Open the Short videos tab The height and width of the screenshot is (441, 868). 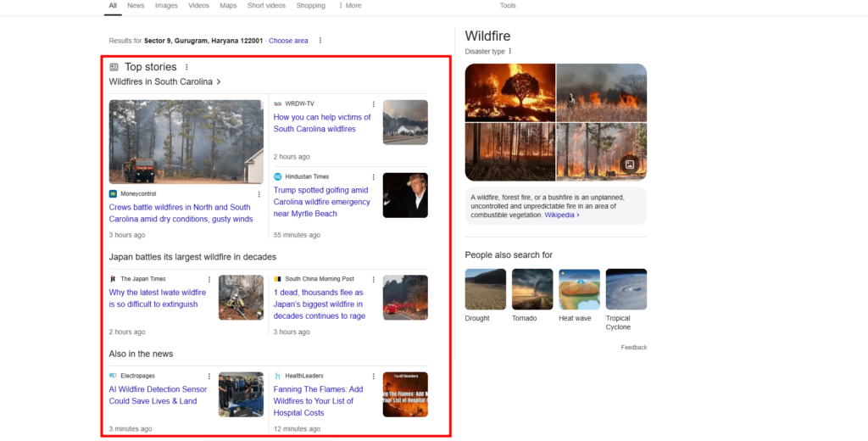pyautogui.click(x=266, y=6)
